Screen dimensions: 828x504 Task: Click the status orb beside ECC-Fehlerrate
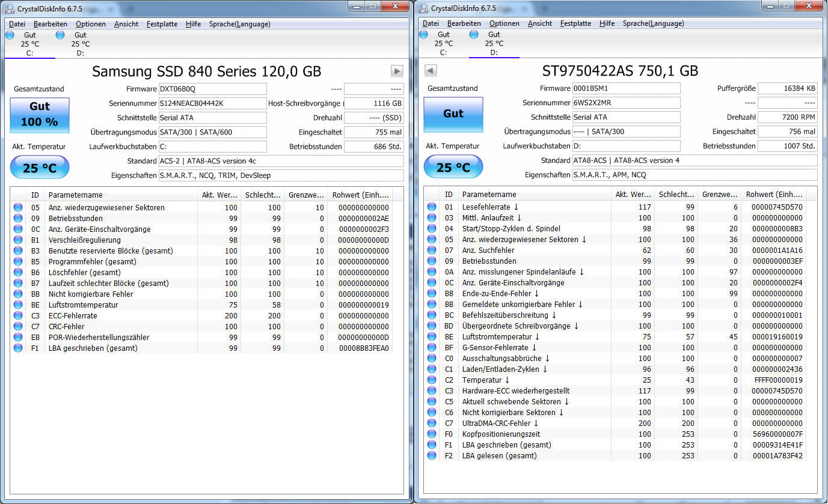[x=18, y=316]
